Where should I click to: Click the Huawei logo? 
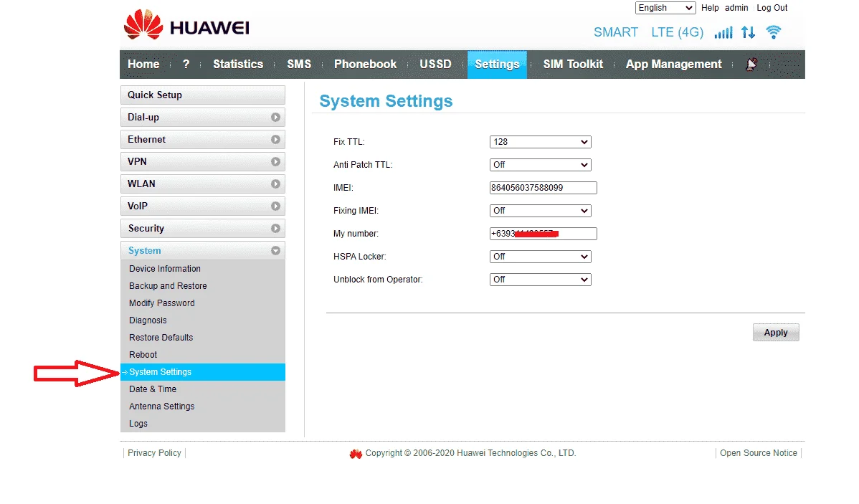tap(187, 25)
